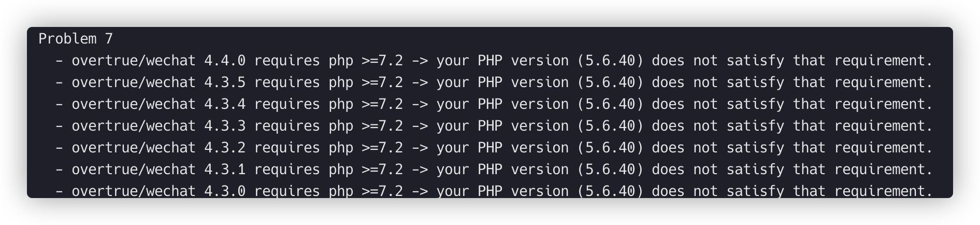Click 'overtrue/wechat 4.3.4' package name
The height and width of the screenshot is (225, 980).
[158, 104]
